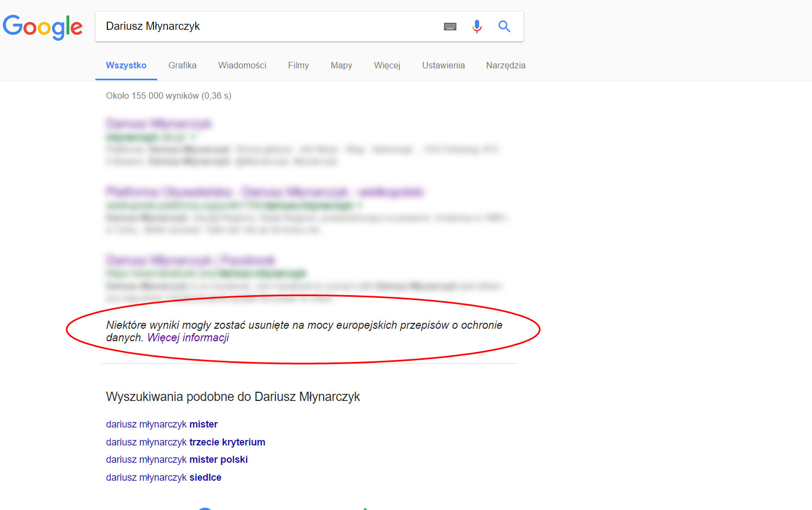Open Ustawienia dropdown
The image size is (812, 510).
(x=443, y=65)
